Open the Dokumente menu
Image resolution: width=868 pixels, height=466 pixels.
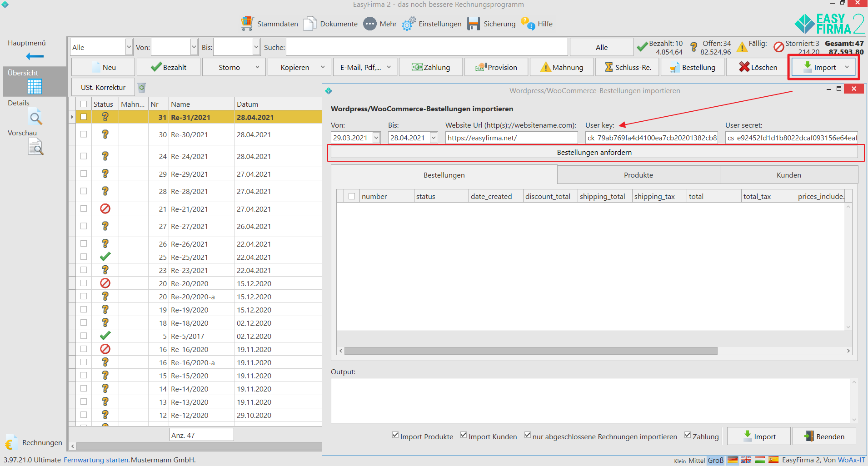(330, 24)
